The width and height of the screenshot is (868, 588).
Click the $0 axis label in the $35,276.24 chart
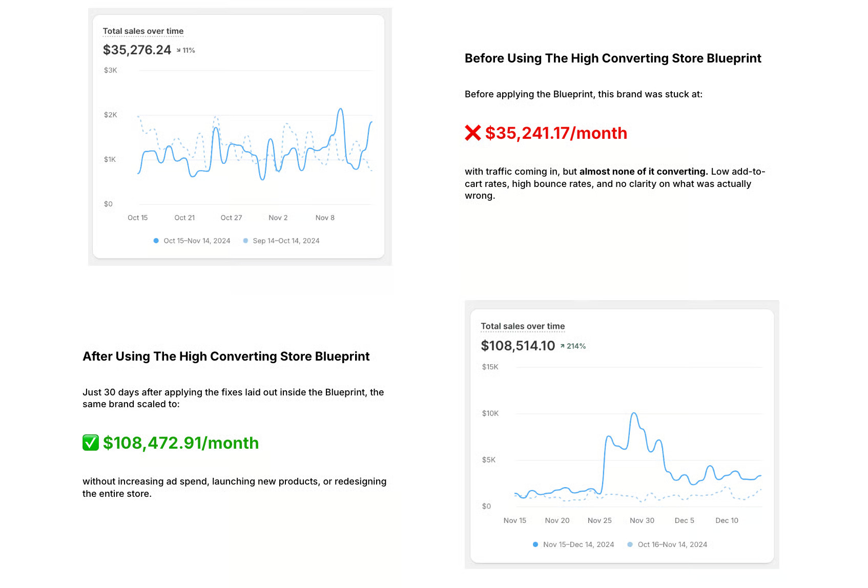tap(108, 204)
